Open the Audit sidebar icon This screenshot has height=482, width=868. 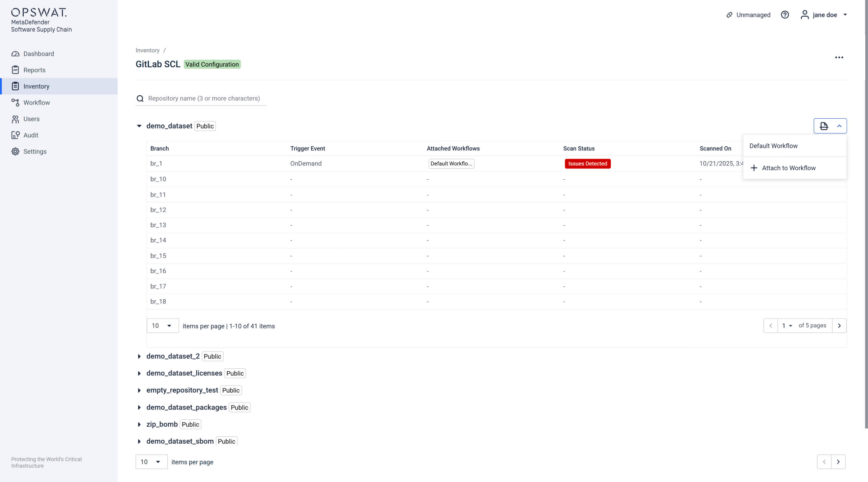tap(15, 135)
